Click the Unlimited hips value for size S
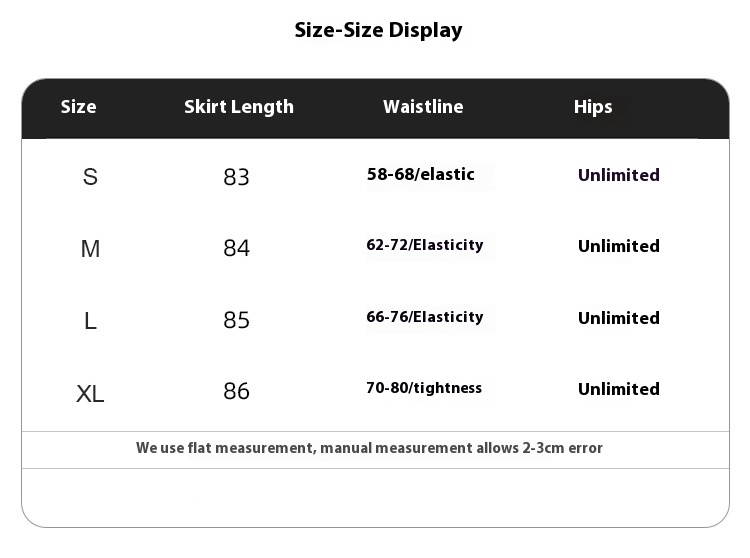The image size is (750, 558). (x=618, y=175)
